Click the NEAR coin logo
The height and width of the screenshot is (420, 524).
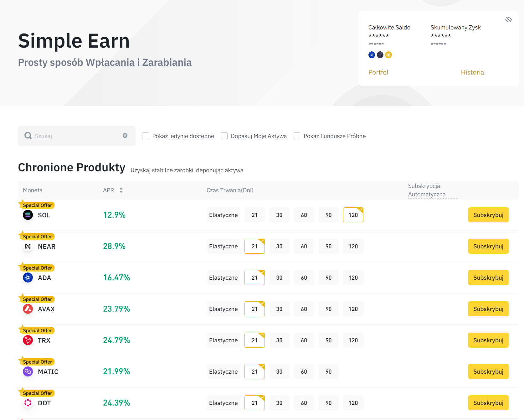[28, 246]
